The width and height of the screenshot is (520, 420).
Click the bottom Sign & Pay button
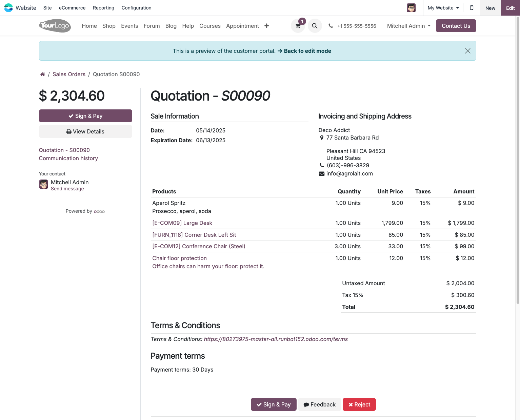pos(274,404)
